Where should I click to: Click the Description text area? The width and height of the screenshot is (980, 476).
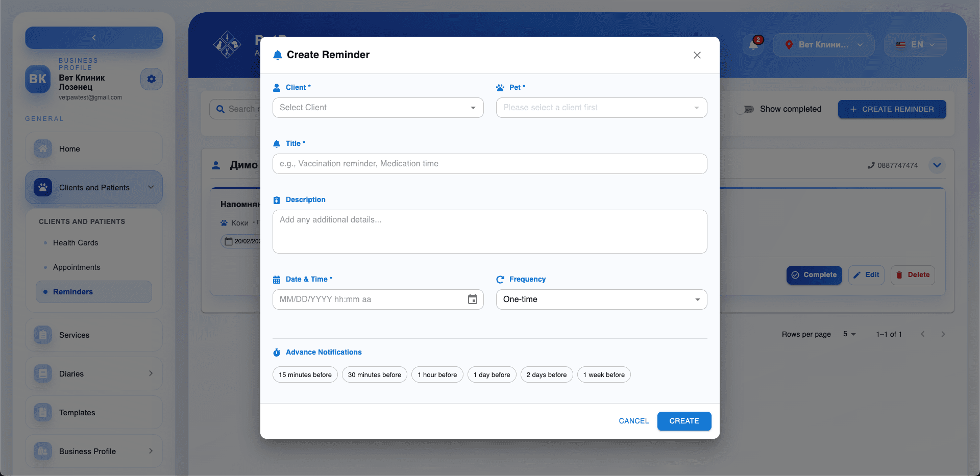(489, 232)
